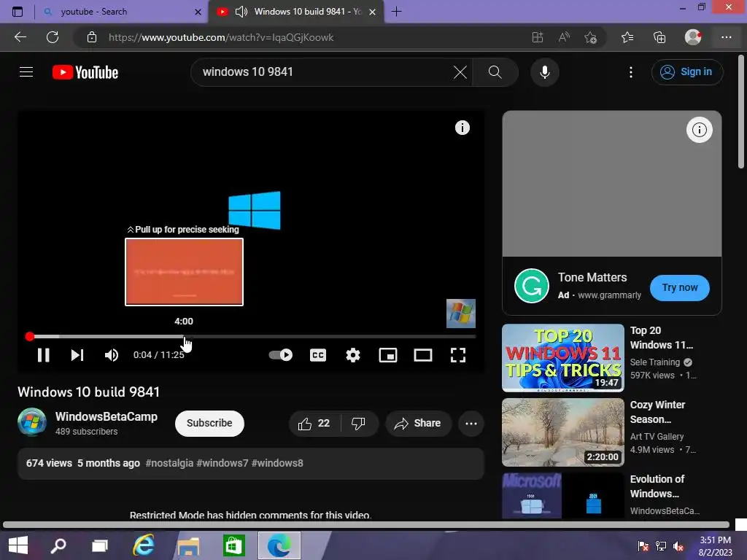Click the Grammarly logo in ad
The width and height of the screenshot is (747, 560).
click(x=532, y=286)
